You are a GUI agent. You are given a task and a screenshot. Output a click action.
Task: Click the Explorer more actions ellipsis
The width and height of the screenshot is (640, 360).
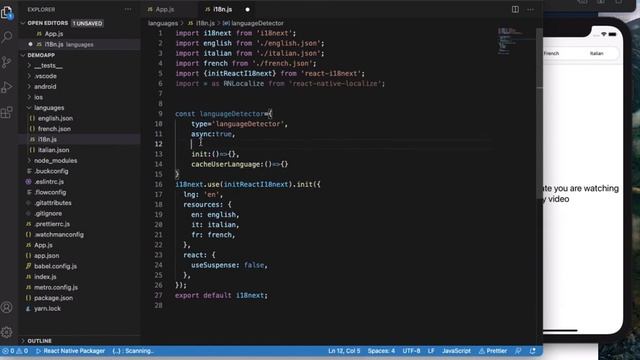tap(128, 9)
